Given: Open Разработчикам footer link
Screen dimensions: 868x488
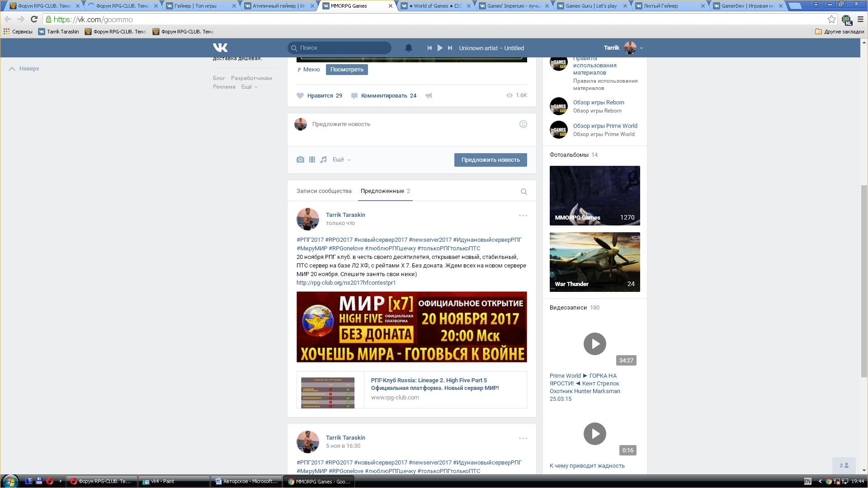Looking at the screenshot, I should point(251,78).
